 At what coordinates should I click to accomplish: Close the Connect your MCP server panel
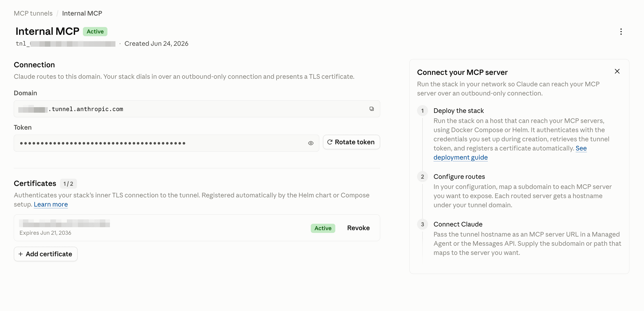pyautogui.click(x=617, y=71)
